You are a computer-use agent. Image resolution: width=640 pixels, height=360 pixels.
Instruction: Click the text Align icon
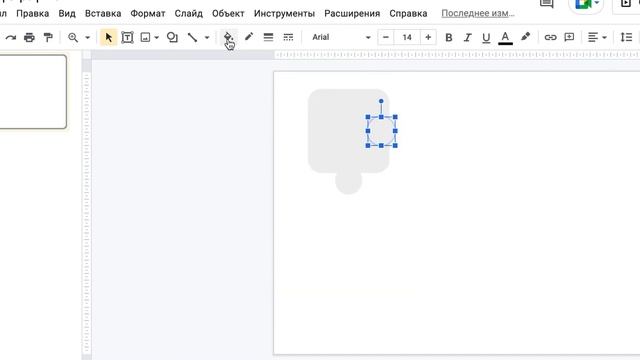coord(593,38)
